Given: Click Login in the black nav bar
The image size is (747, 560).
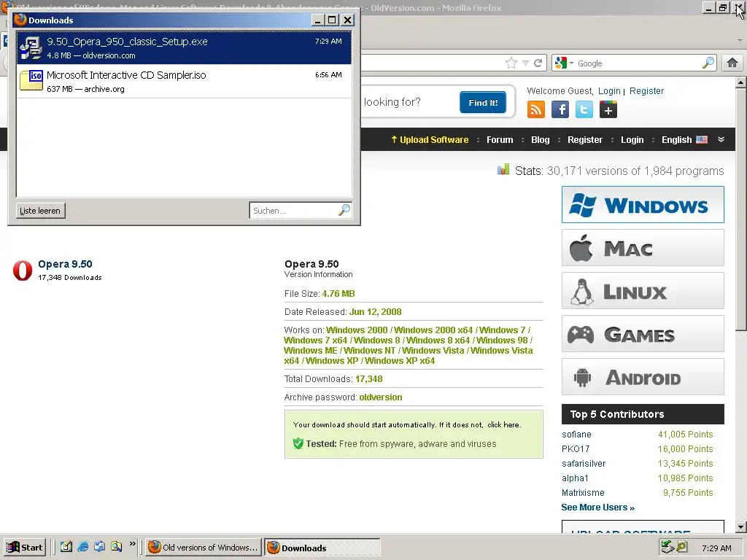Looking at the screenshot, I should [632, 139].
